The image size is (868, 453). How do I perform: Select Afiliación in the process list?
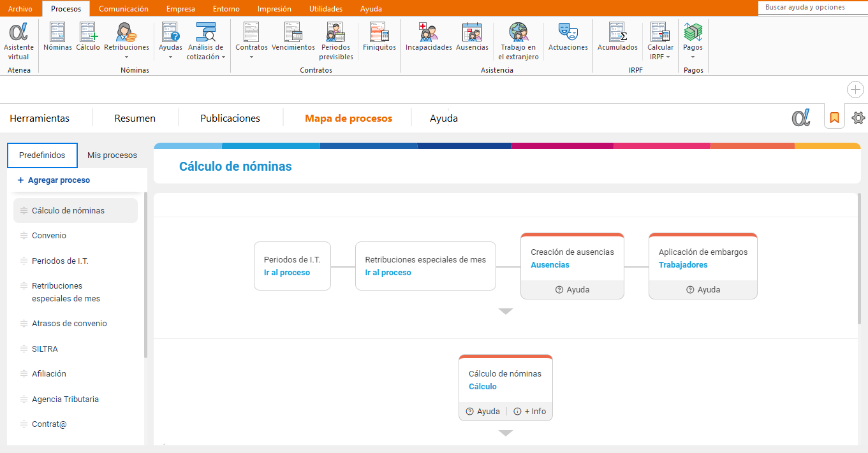coord(49,374)
